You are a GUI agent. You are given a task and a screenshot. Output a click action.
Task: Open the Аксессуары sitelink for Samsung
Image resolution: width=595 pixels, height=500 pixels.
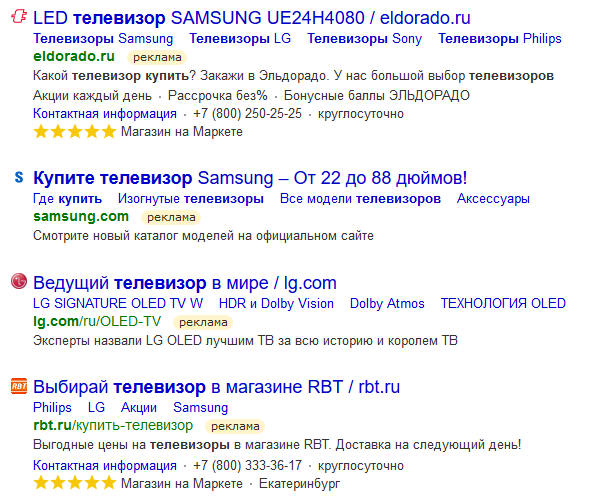493,199
